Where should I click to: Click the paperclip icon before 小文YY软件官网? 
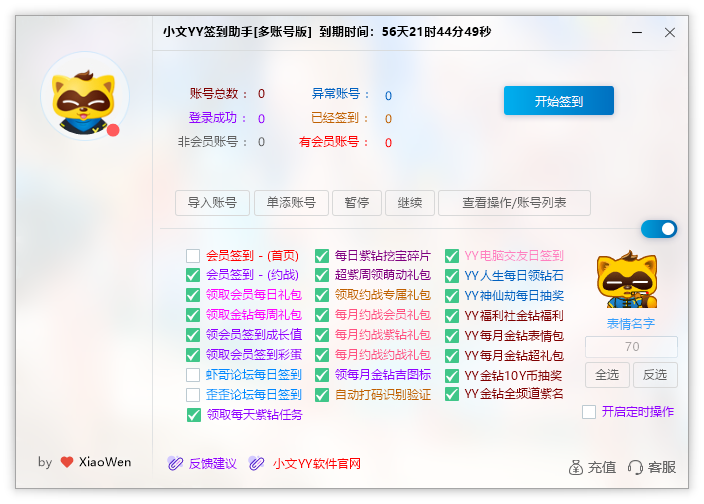tap(256, 463)
